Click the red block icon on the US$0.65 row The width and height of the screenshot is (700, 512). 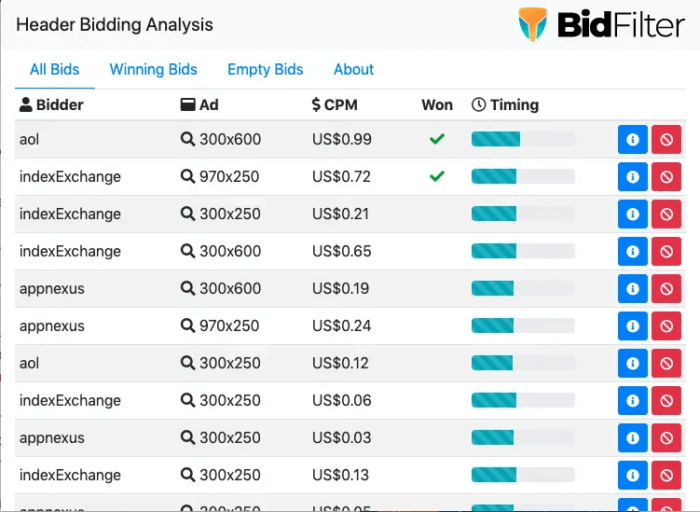pyautogui.click(x=666, y=252)
